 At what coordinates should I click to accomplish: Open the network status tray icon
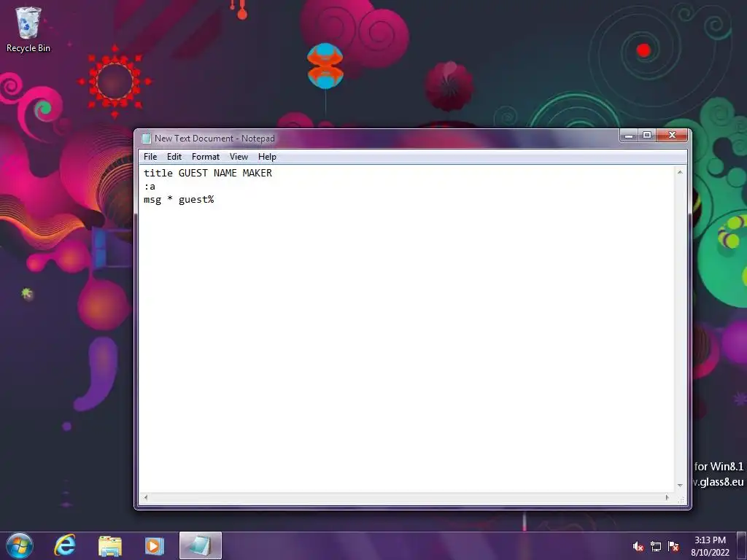[656, 547]
